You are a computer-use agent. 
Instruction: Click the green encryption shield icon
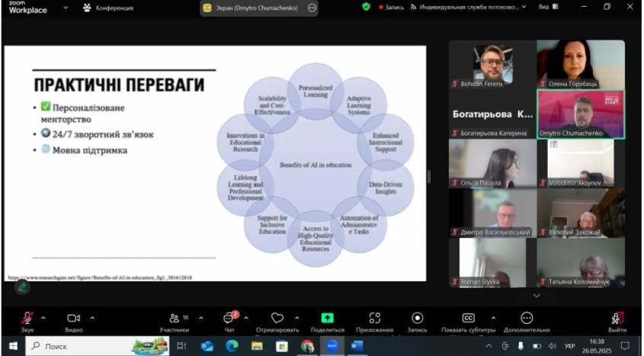(x=366, y=7)
